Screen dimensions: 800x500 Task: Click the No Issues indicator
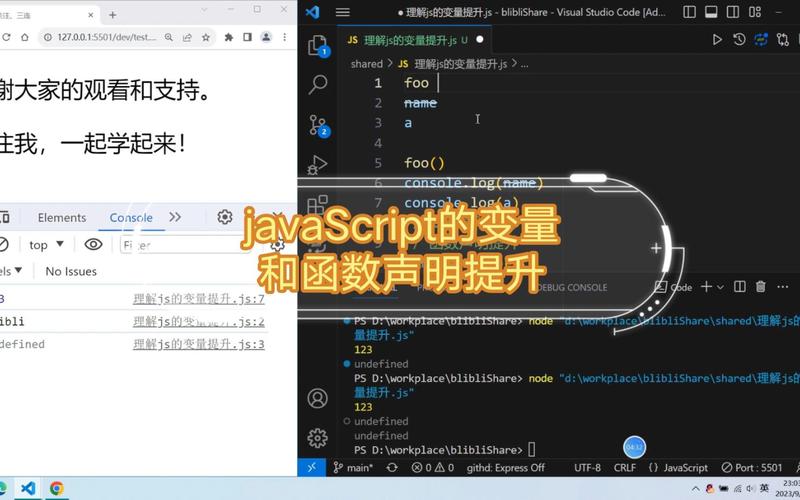[71, 271]
